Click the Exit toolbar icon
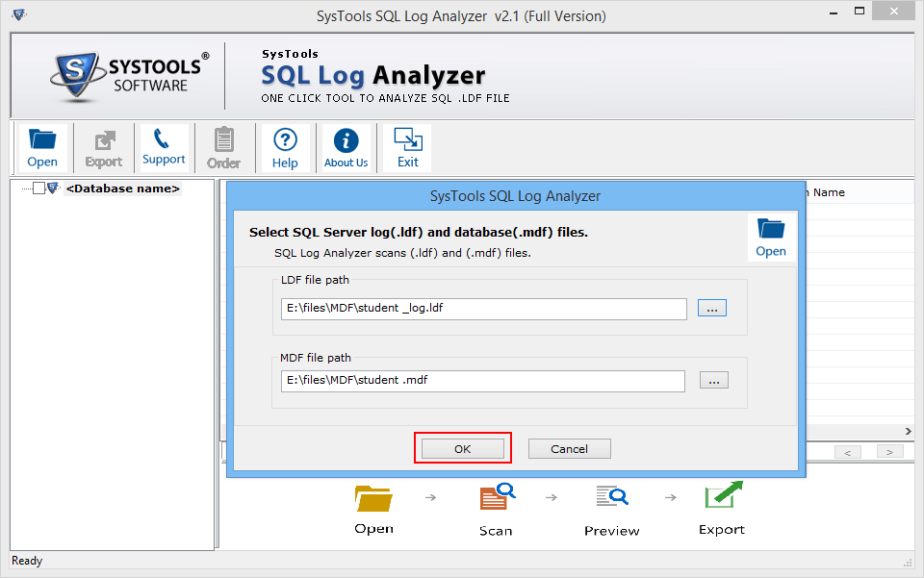 pyautogui.click(x=405, y=146)
